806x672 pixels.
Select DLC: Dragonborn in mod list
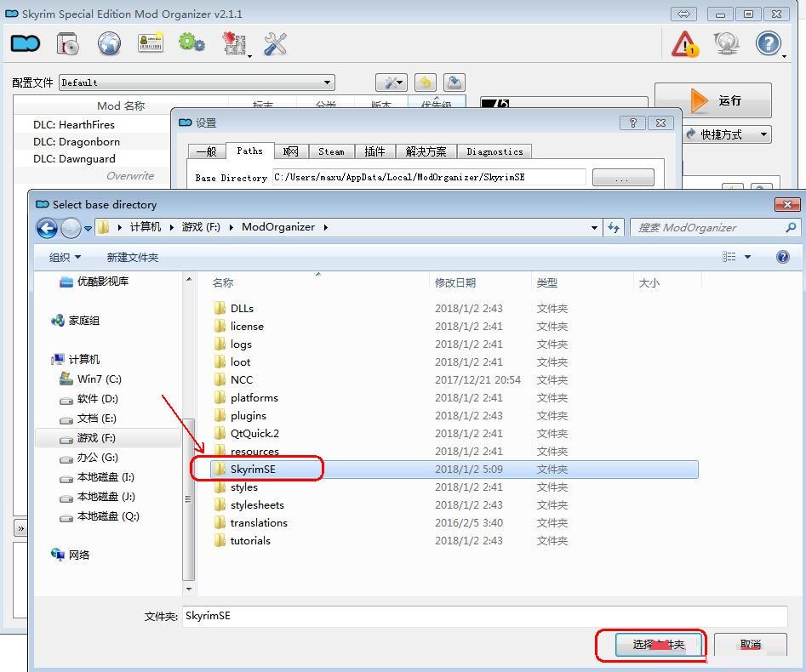click(77, 142)
